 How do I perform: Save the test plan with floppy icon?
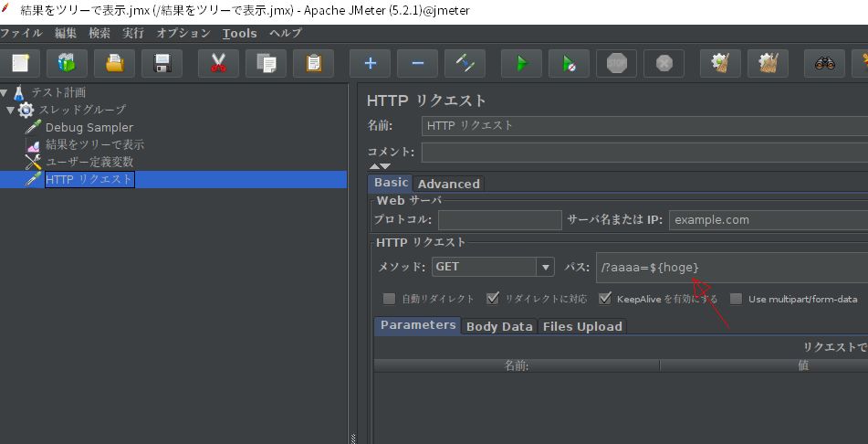coord(162,63)
